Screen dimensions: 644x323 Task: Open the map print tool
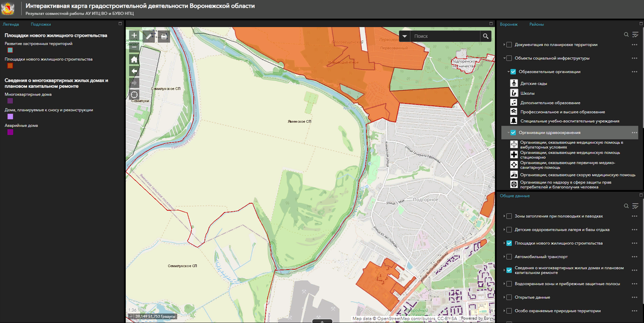pos(163,36)
